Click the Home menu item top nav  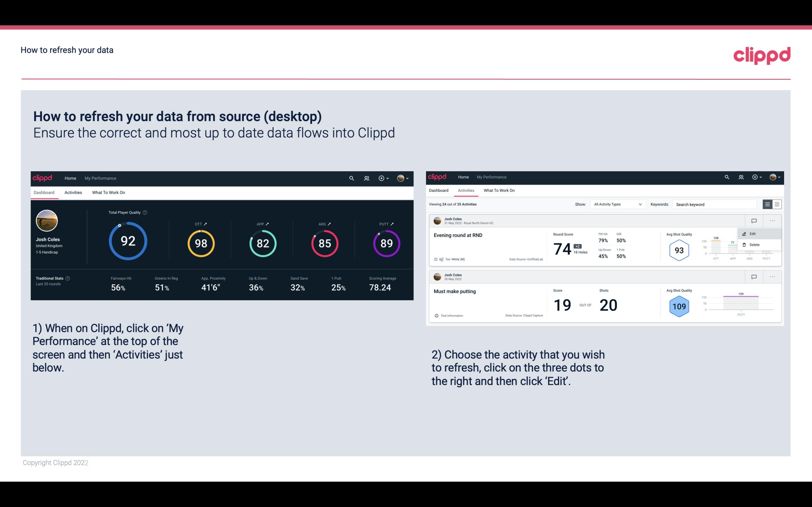[70, 177]
